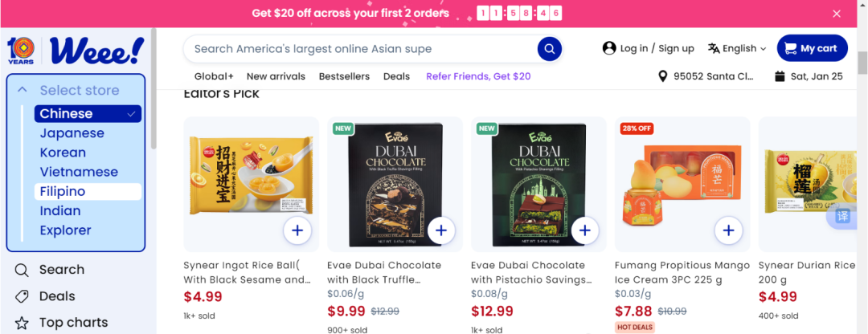
Task: Dismiss the $20 off promo banner
Action: click(837, 14)
